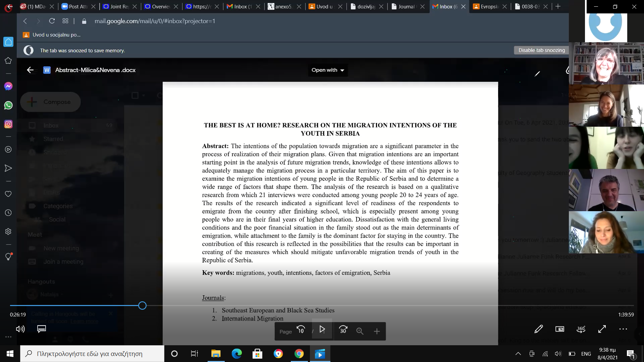The width and height of the screenshot is (644, 362).
Task: Enter fullscreen with the expand arrows
Action: (x=602, y=329)
